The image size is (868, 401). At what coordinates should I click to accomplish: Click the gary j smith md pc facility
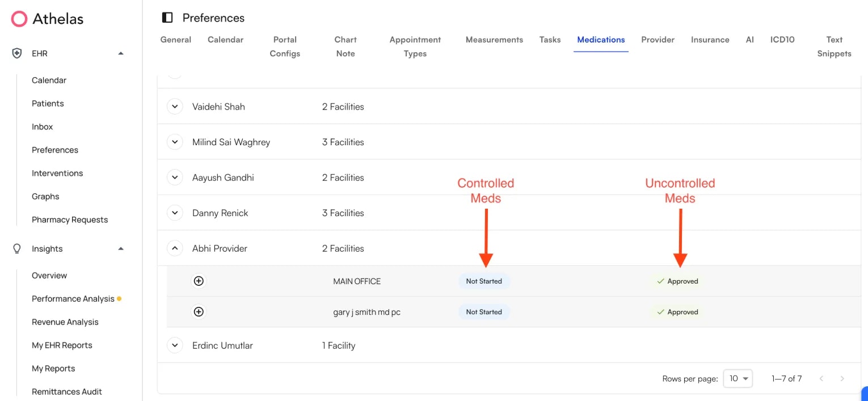366,312
